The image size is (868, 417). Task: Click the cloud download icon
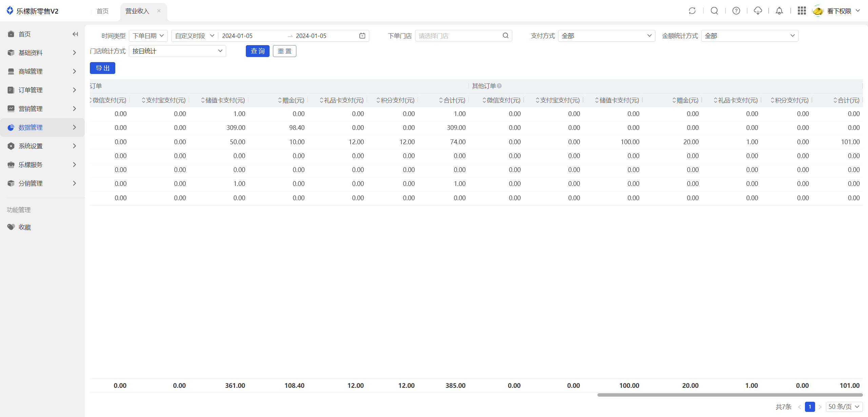[758, 11]
